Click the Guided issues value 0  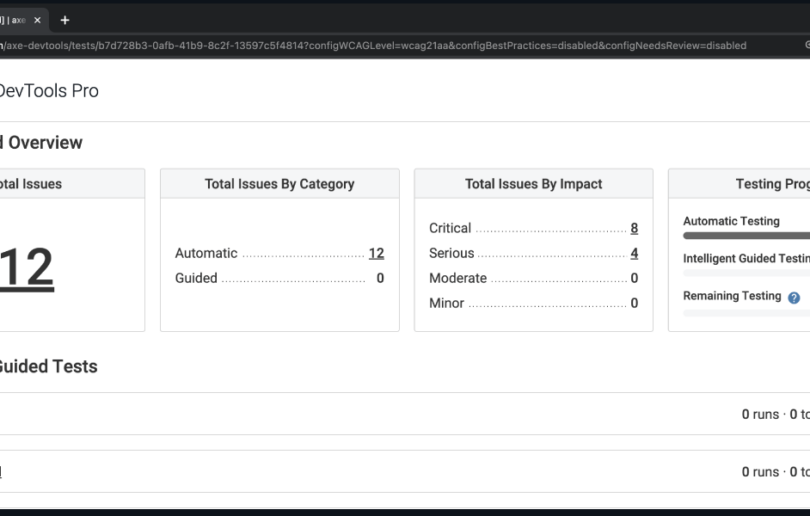tap(380, 278)
